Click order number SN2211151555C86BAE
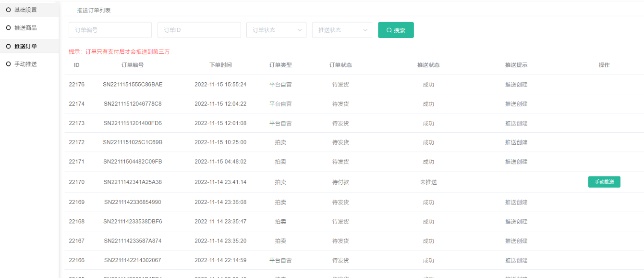 pyautogui.click(x=133, y=84)
